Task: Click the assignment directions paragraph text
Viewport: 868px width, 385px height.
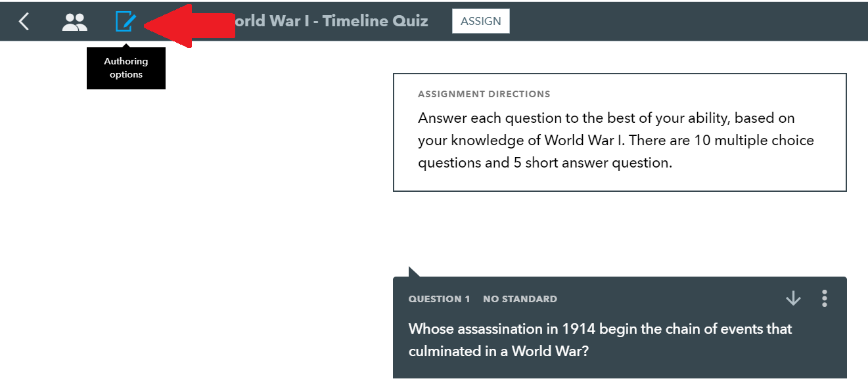Action: point(616,141)
